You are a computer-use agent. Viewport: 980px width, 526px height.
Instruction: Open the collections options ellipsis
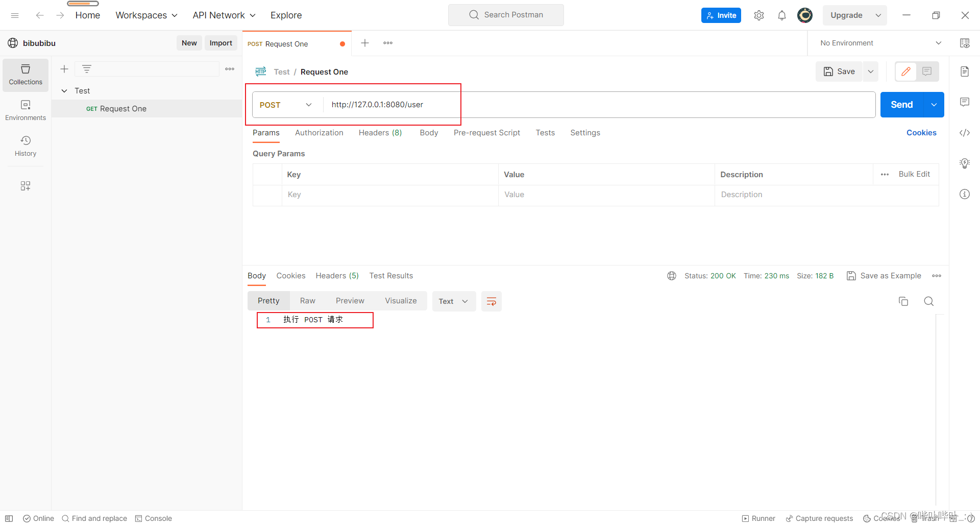[230, 69]
